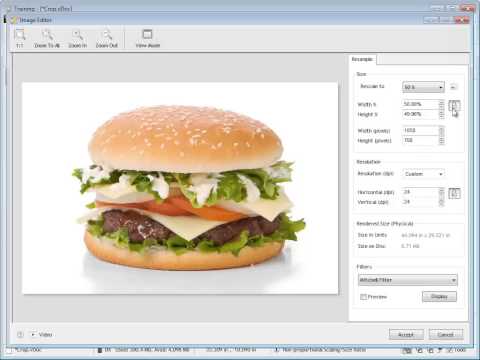
Task: Open the Rescale To dropdown
Action: (423, 87)
